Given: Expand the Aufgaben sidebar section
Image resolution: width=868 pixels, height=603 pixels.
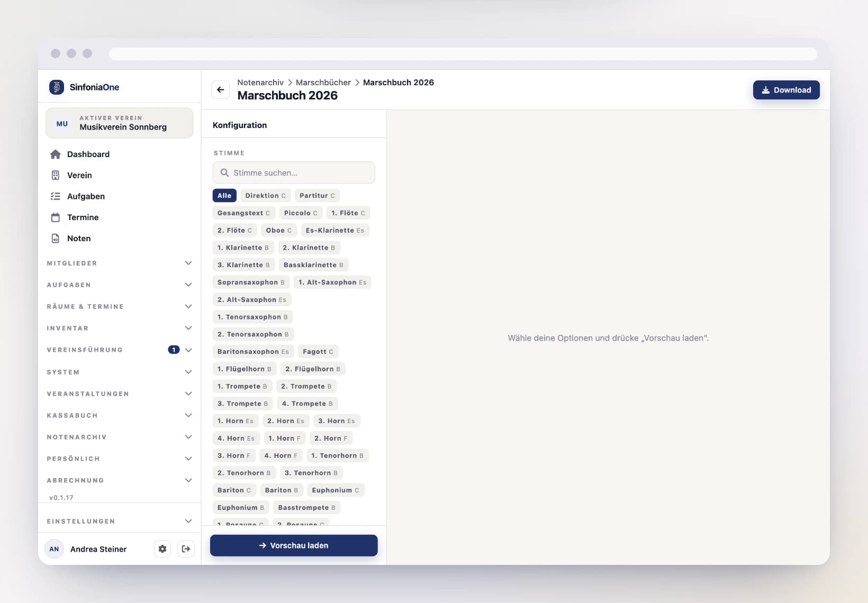Looking at the screenshot, I should click(x=120, y=285).
